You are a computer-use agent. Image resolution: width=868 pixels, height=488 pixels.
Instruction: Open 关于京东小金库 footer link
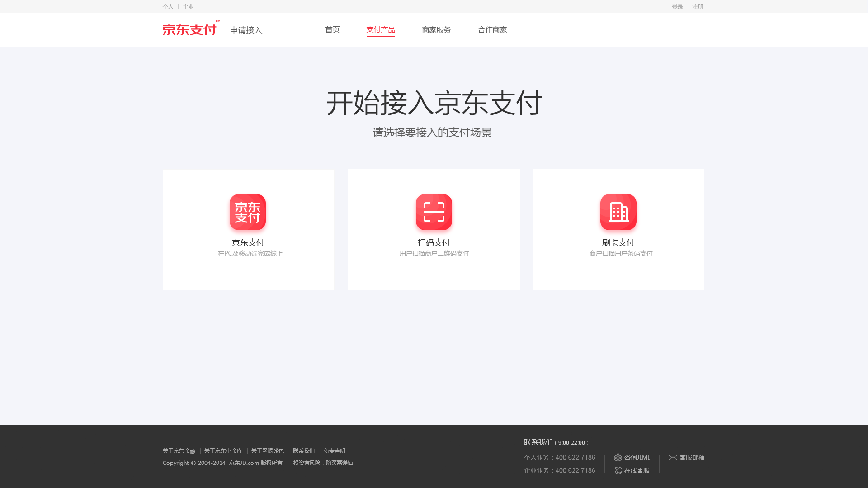point(223,451)
